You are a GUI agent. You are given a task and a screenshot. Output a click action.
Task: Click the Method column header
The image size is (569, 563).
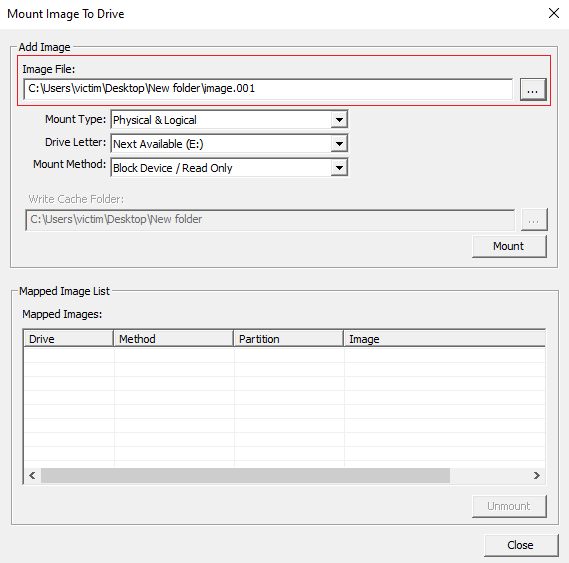[x=173, y=339]
